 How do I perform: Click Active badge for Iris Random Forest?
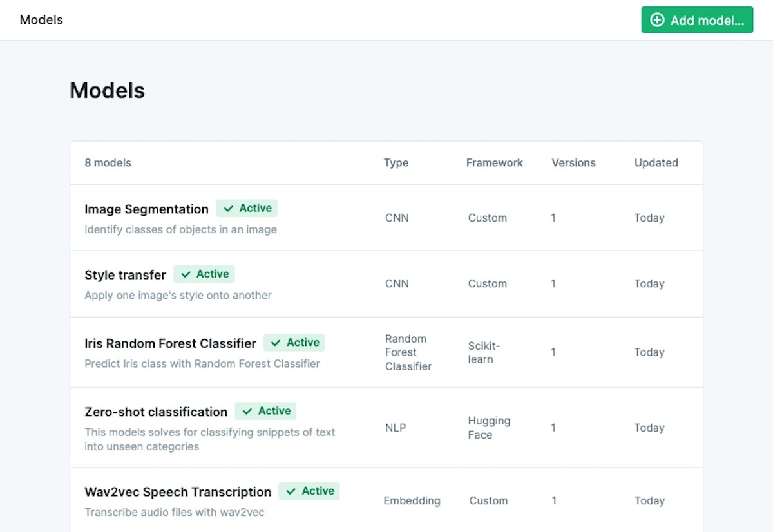point(294,343)
